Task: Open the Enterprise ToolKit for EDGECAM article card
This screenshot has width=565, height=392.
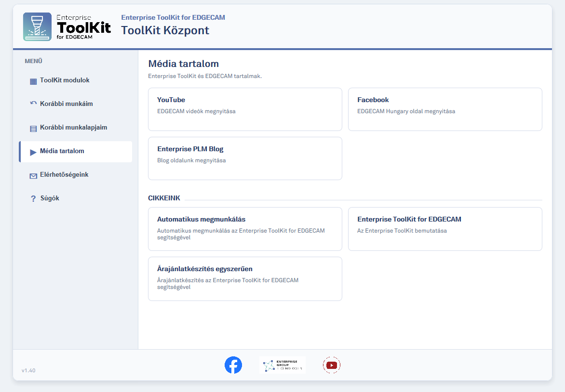Action: click(x=445, y=229)
